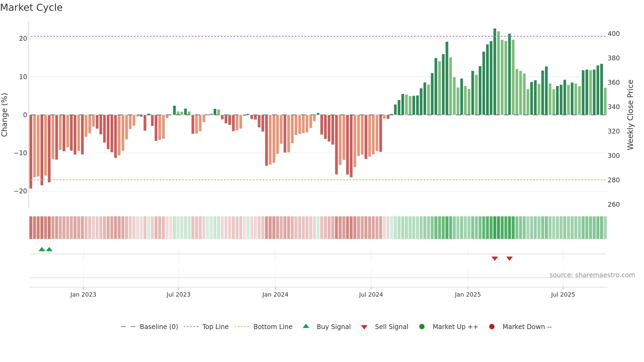This screenshot has height=362, width=644.
Task: Toggle the Market Down -- legend entry
Action: (520, 327)
